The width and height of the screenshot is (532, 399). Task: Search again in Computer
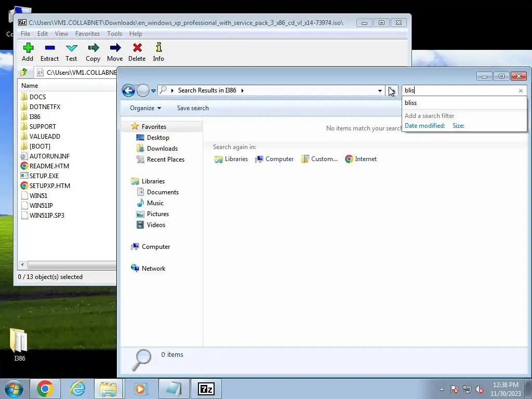[x=274, y=159]
